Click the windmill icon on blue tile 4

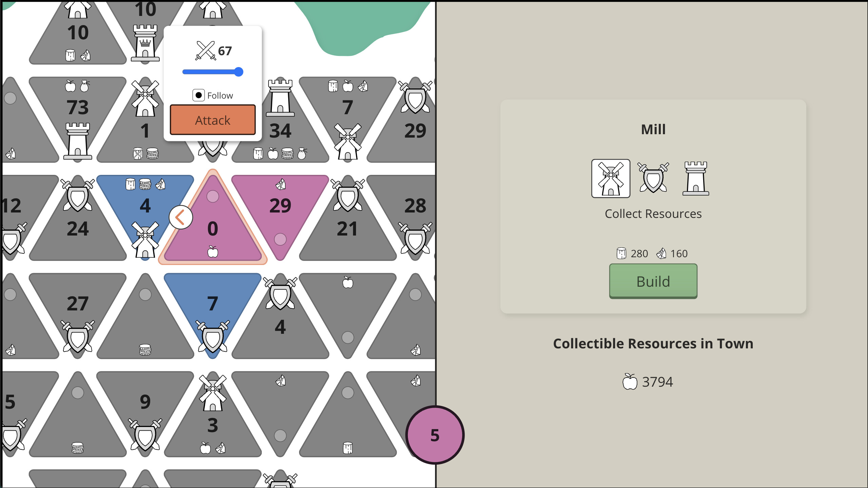click(x=145, y=241)
